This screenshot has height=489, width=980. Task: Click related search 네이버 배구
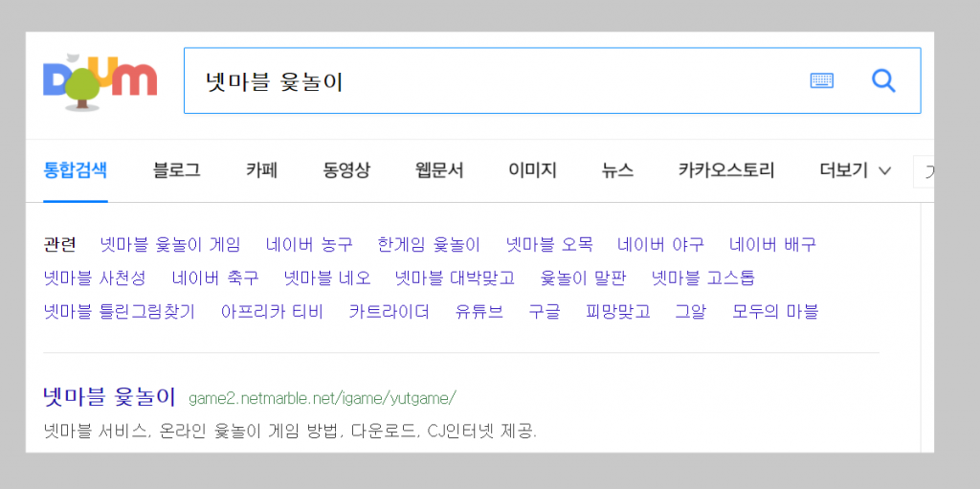pos(772,245)
